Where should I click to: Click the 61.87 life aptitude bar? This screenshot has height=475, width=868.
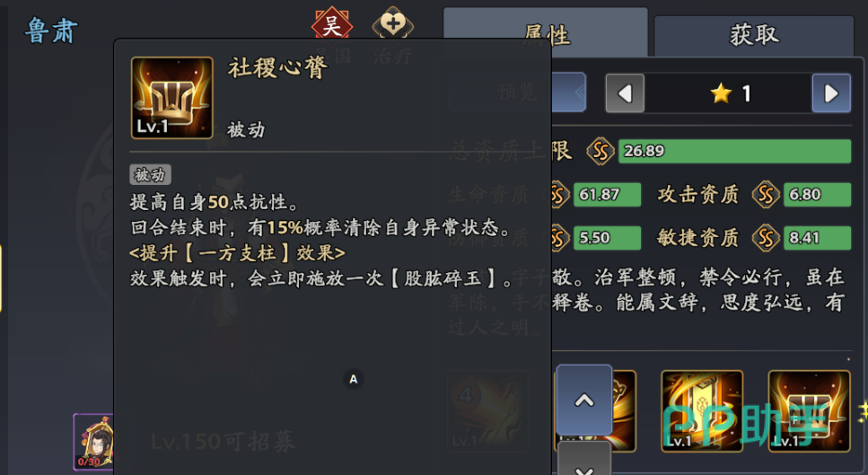pyautogui.click(x=607, y=194)
